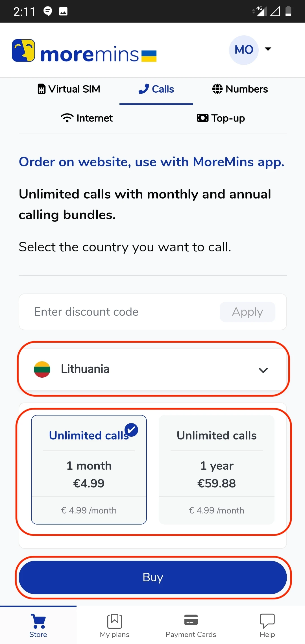Click the chevron in country selector
The image size is (305, 644).
click(263, 370)
